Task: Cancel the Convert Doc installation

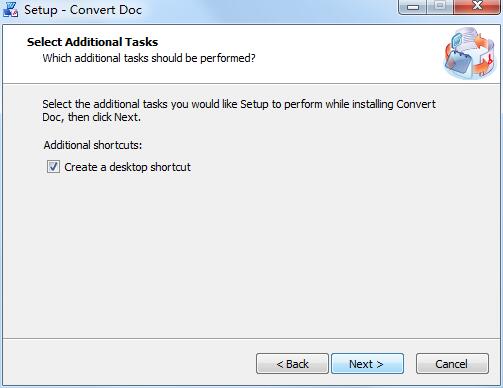Action: click(452, 364)
